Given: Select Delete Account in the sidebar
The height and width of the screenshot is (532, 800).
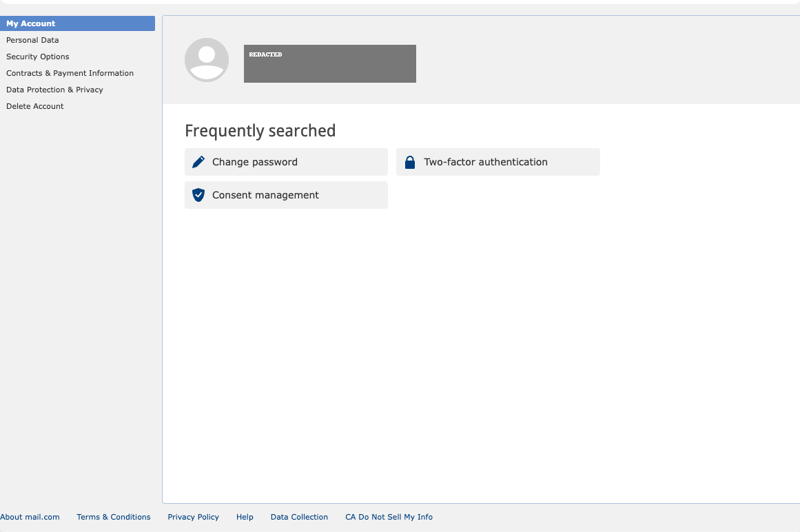Looking at the screenshot, I should (x=34, y=106).
